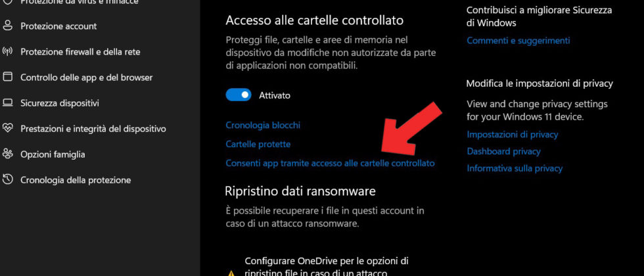644x276 pixels.
Task: Open Informativa sulla privacy link
Action: pos(515,168)
